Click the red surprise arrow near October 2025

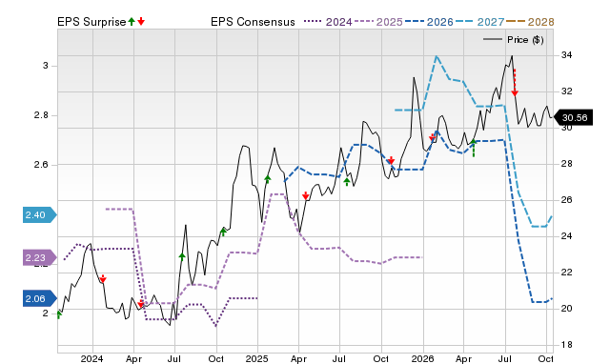click(391, 160)
